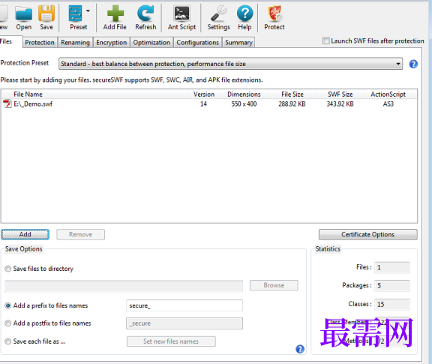Click the Add button below the list
The width and height of the screenshot is (432, 364).
coord(25,234)
